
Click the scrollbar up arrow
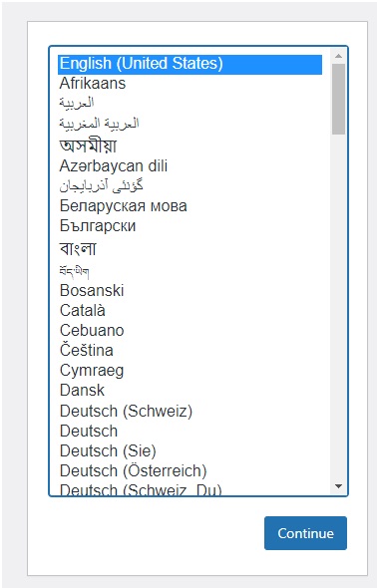point(338,56)
